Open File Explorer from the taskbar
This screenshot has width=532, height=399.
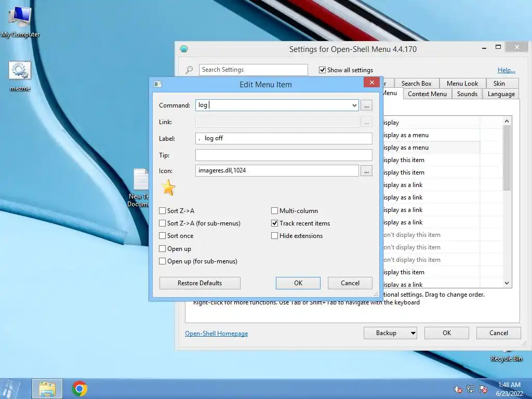coord(47,389)
